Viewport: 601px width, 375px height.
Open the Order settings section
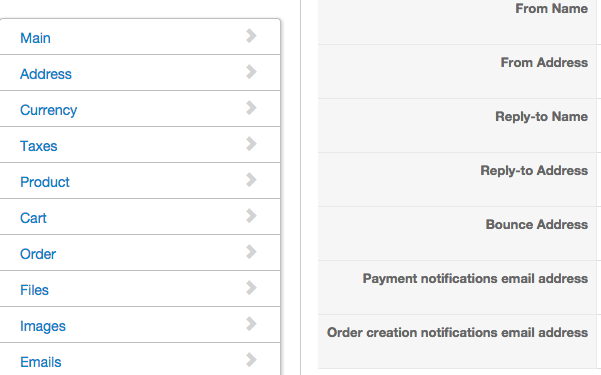pyautogui.click(x=38, y=254)
